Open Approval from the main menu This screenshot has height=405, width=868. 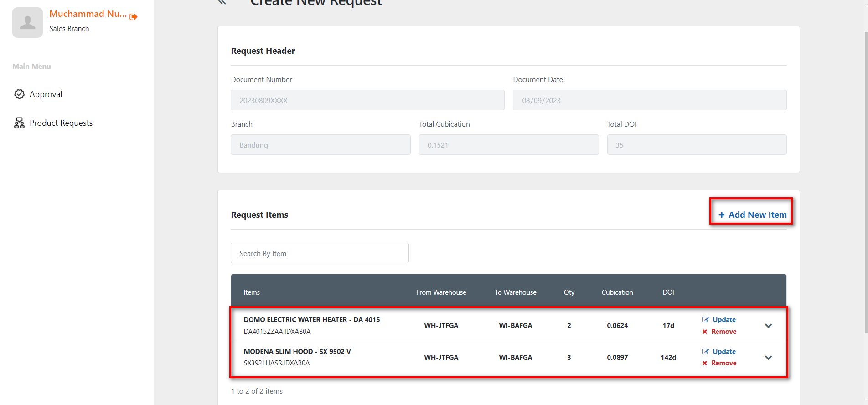[x=46, y=94]
